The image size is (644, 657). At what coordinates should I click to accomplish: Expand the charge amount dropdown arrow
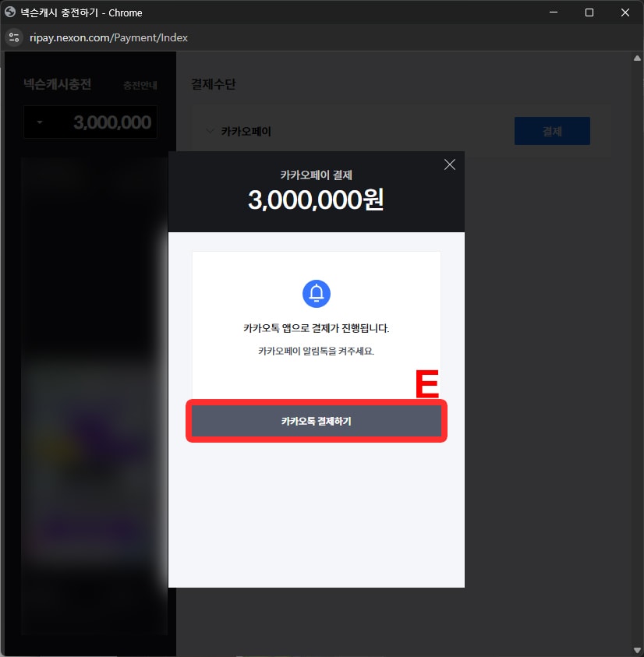(x=40, y=122)
